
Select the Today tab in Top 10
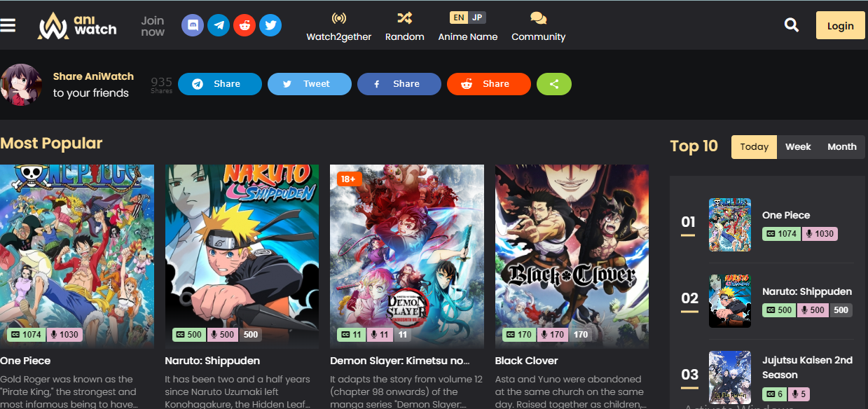(753, 146)
